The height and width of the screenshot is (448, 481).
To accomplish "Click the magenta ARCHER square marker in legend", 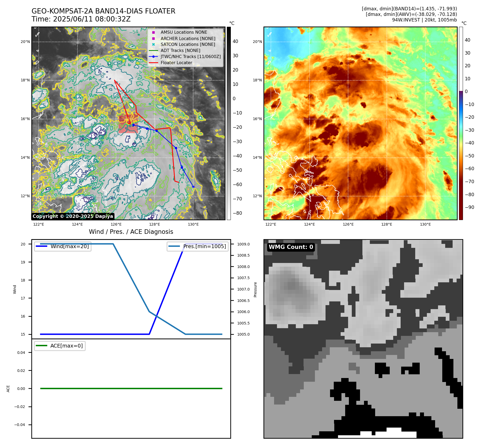I will [x=153, y=38].
